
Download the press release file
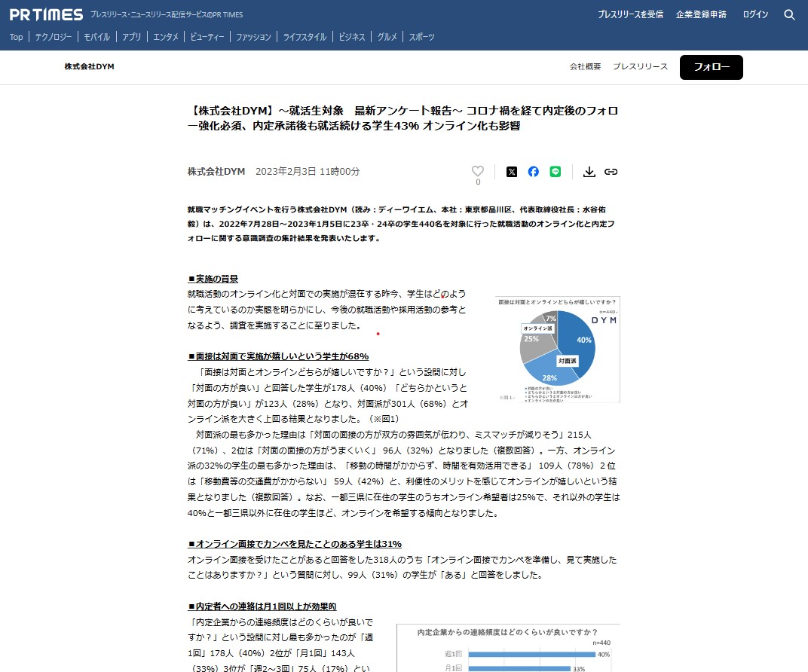click(x=589, y=172)
